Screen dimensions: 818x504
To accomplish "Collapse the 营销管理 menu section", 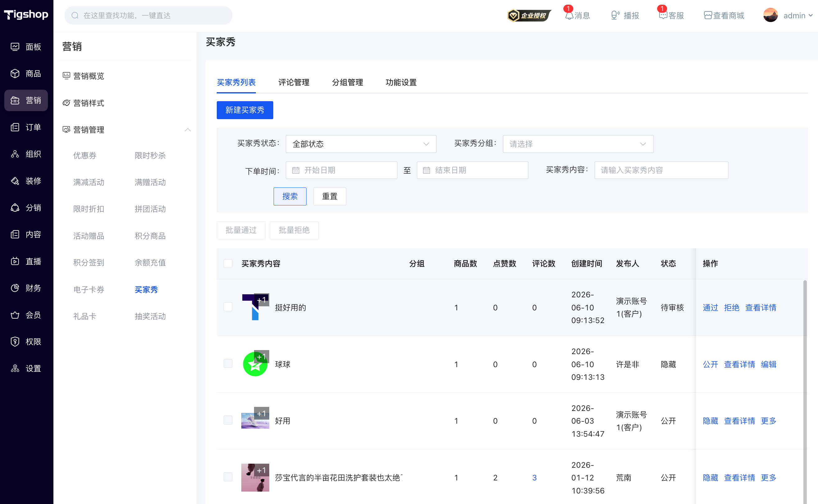I will tap(188, 130).
